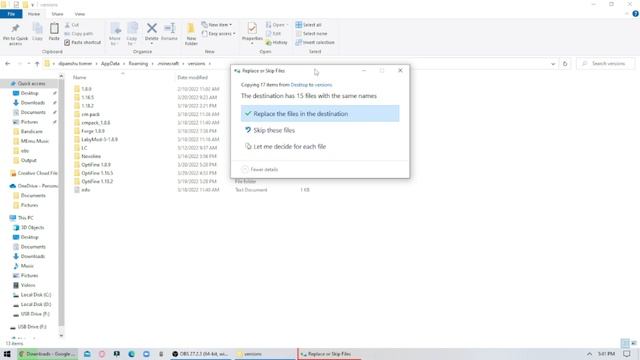Select Local Disk (C:) in sidebar

36,295
